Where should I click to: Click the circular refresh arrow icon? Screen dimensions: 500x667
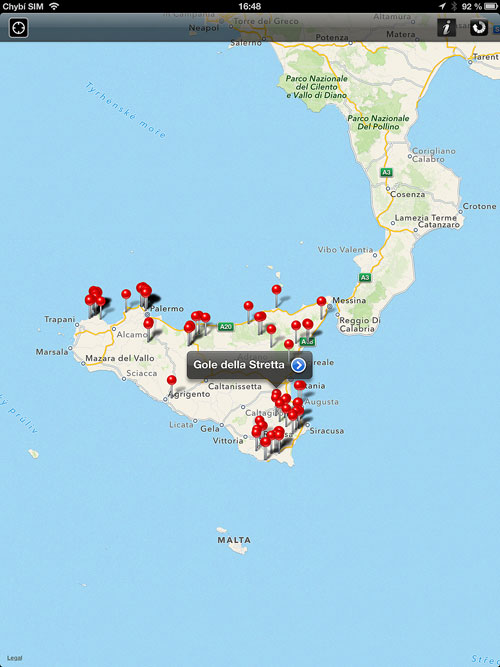(479, 28)
